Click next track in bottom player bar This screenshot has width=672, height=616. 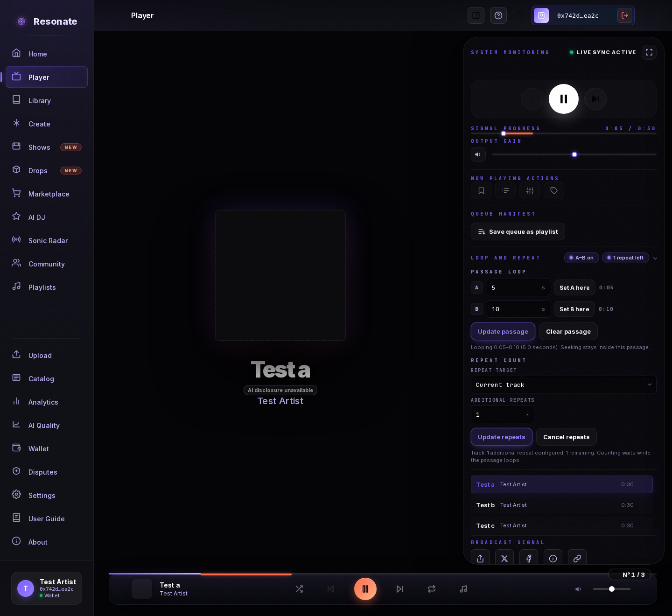400,589
